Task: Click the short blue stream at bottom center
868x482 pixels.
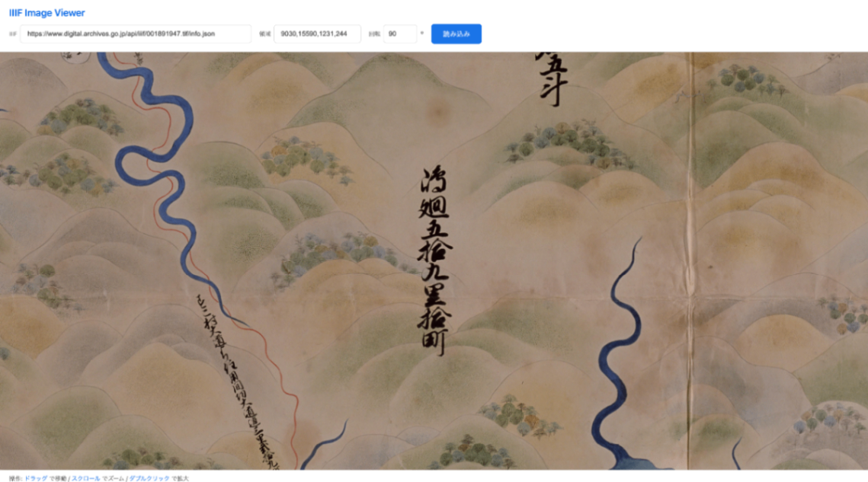Action: coord(325,445)
